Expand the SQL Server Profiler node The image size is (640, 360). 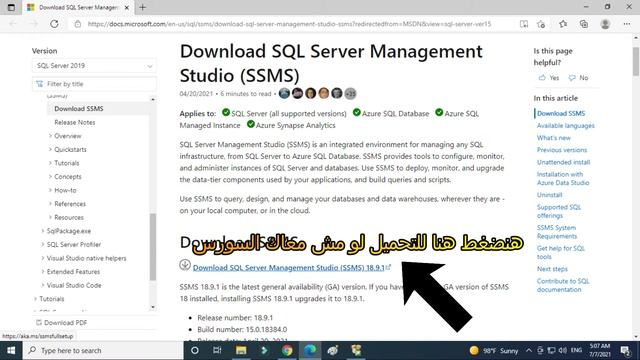click(43, 244)
